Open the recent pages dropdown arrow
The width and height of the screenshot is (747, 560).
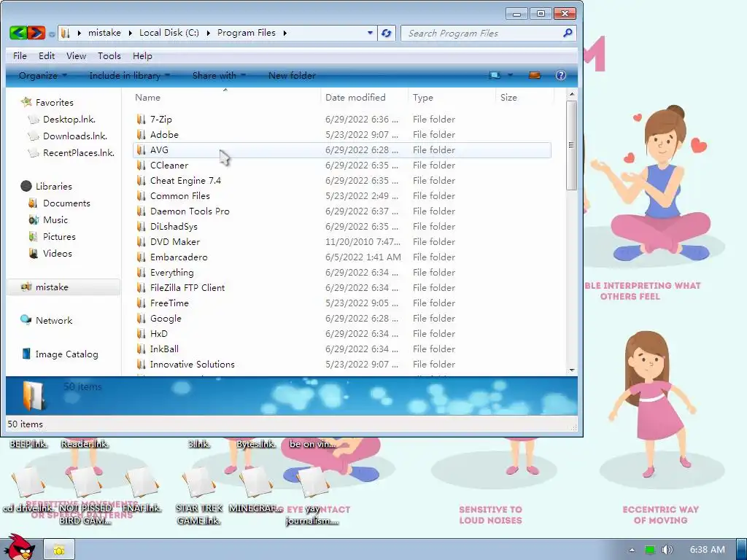pos(52,34)
